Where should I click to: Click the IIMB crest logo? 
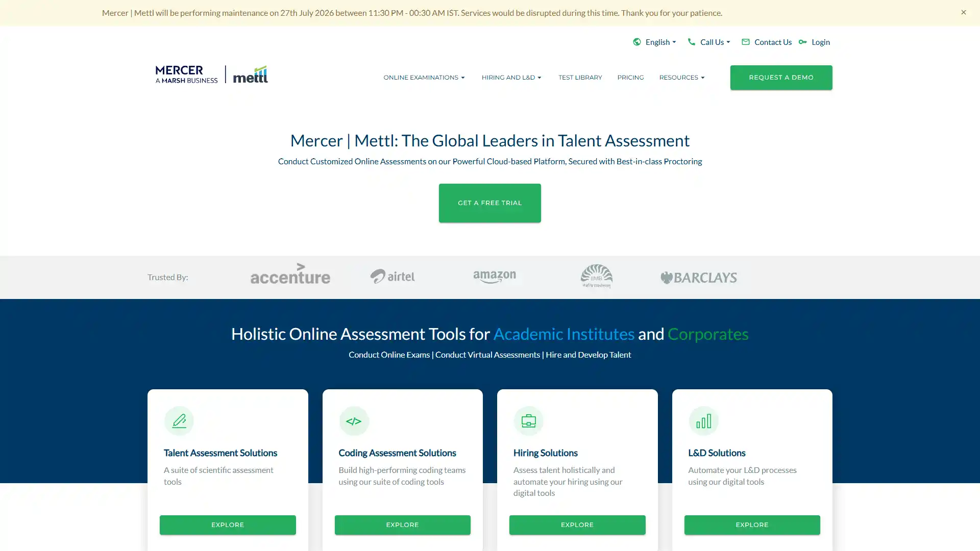tap(596, 276)
